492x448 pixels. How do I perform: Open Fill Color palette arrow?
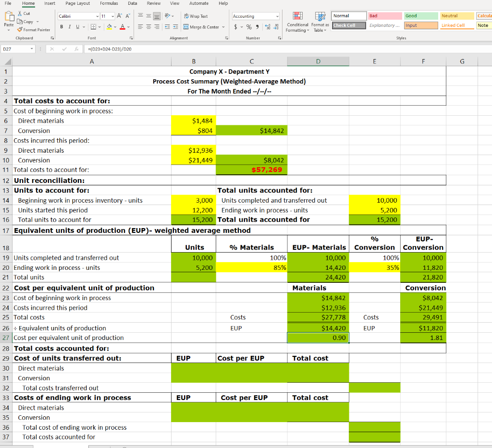pos(115,27)
